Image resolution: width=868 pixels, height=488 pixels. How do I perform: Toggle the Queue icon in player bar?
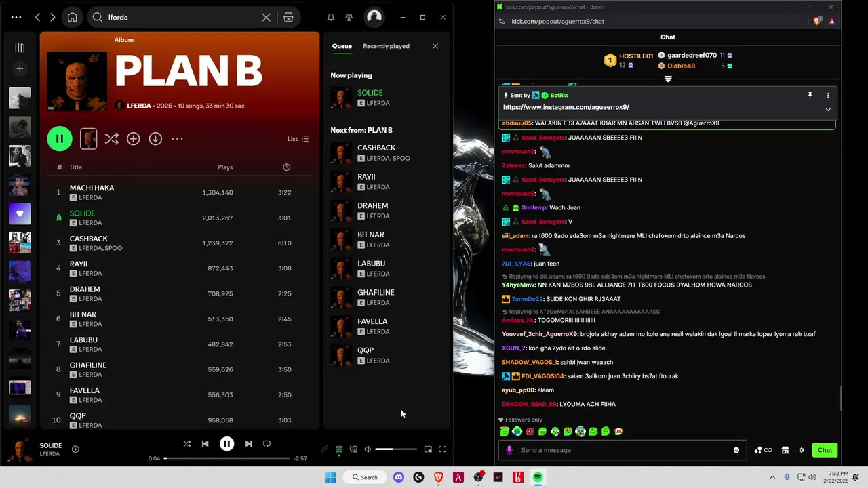click(339, 449)
